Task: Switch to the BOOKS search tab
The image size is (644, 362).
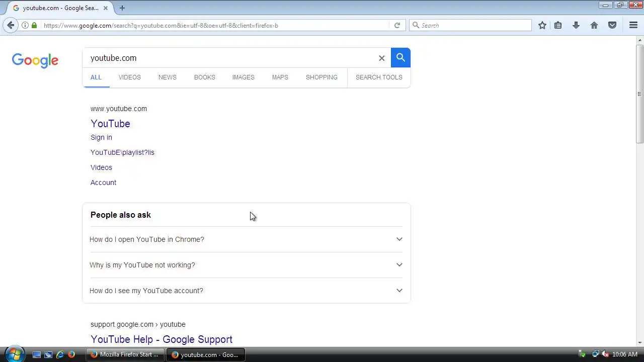Action: (205, 77)
